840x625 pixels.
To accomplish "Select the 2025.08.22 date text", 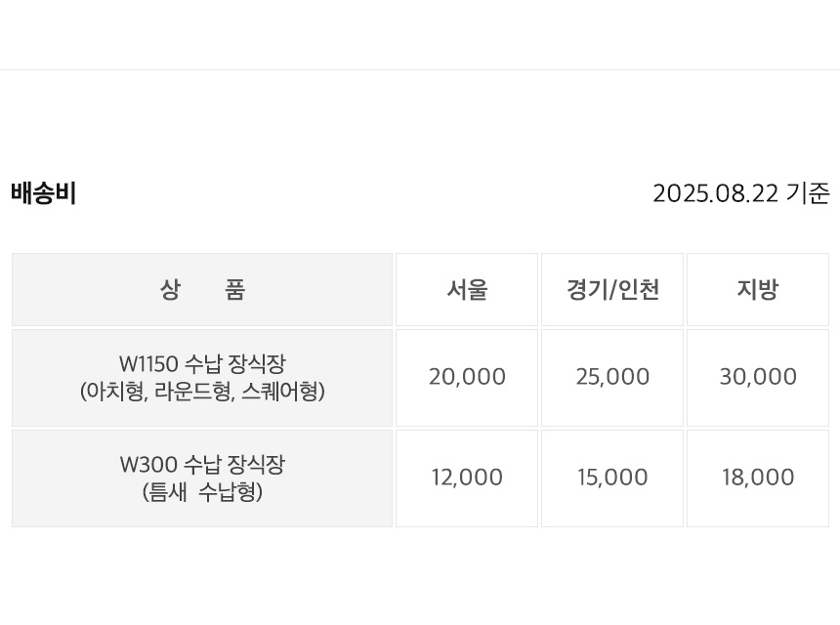I will click(x=715, y=193).
